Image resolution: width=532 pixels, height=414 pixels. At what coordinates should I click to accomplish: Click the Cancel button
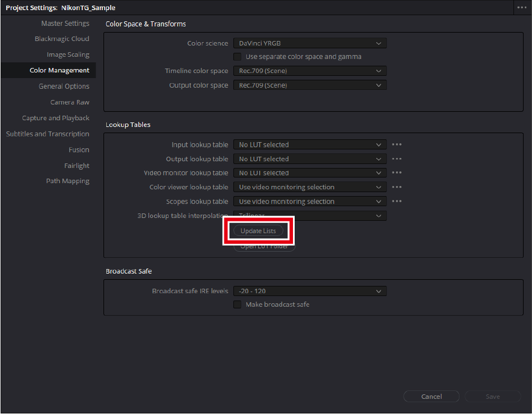click(x=431, y=397)
